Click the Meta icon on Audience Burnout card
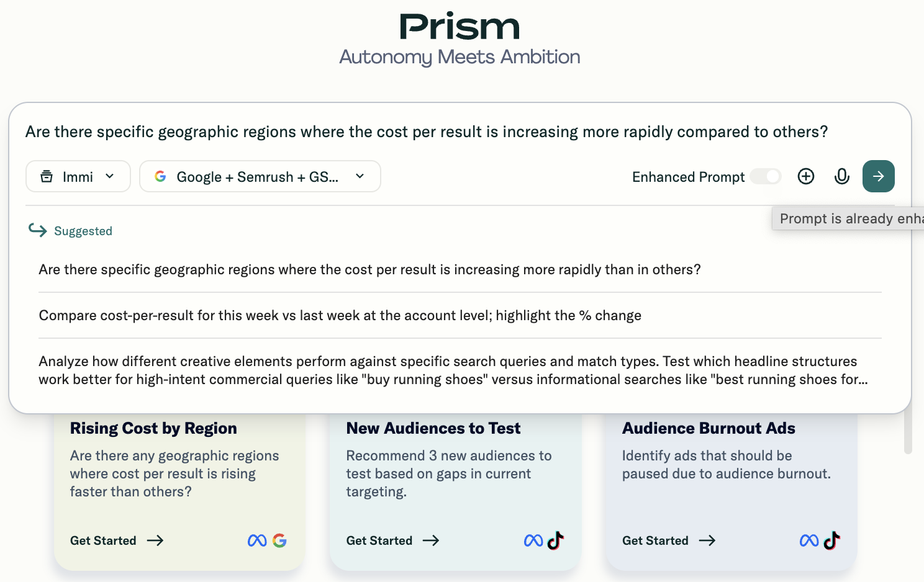This screenshot has height=582, width=924. pyautogui.click(x=808, y=540)
